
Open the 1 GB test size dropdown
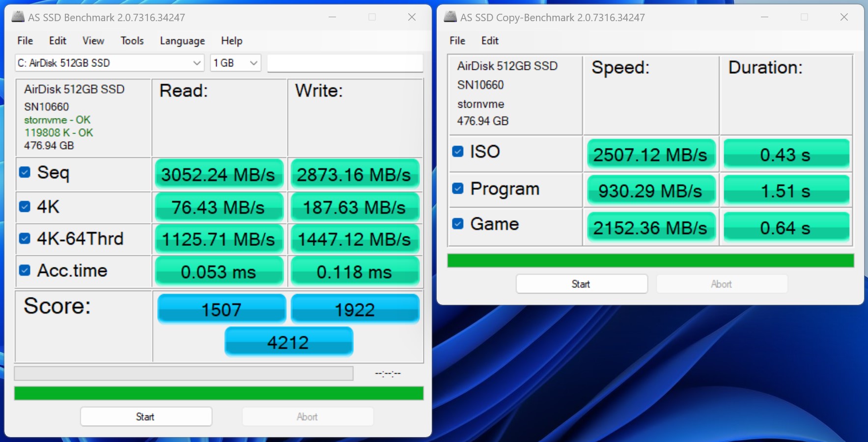pos(236,63)
